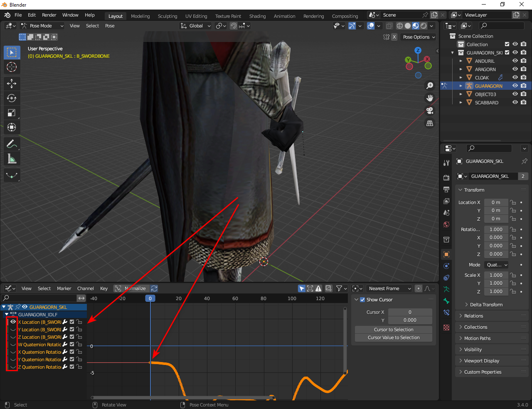
Task: Select the Scale tool in the viewport toolbar
Action: pos(12,113)
